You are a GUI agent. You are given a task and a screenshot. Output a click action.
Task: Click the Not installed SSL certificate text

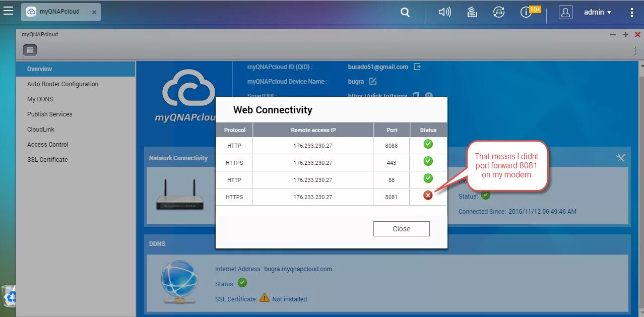click(289, 299)
